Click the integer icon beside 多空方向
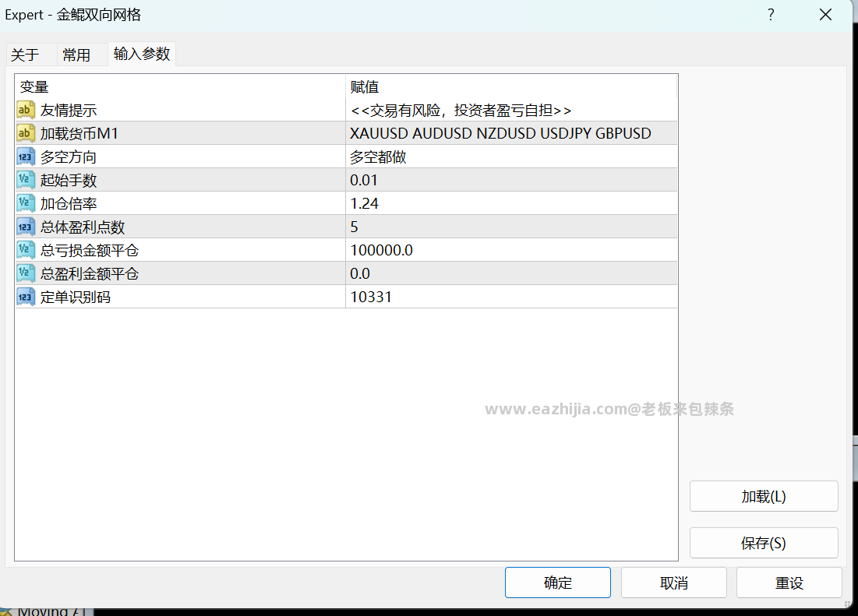Screen dimensions: 858x616 pyautogui.click(x=26, y=157)
